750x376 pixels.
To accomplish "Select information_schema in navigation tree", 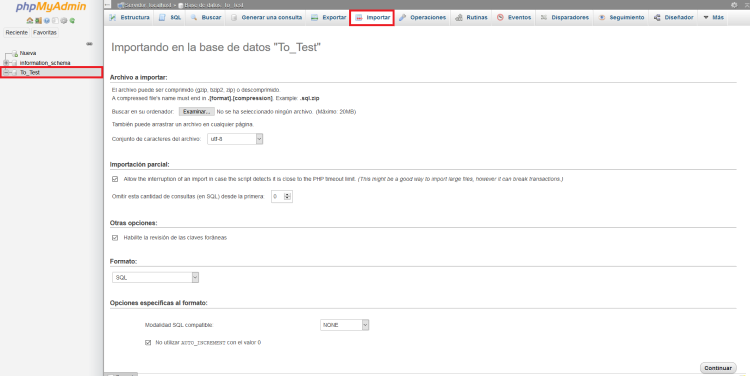I will tap(45, 63).
